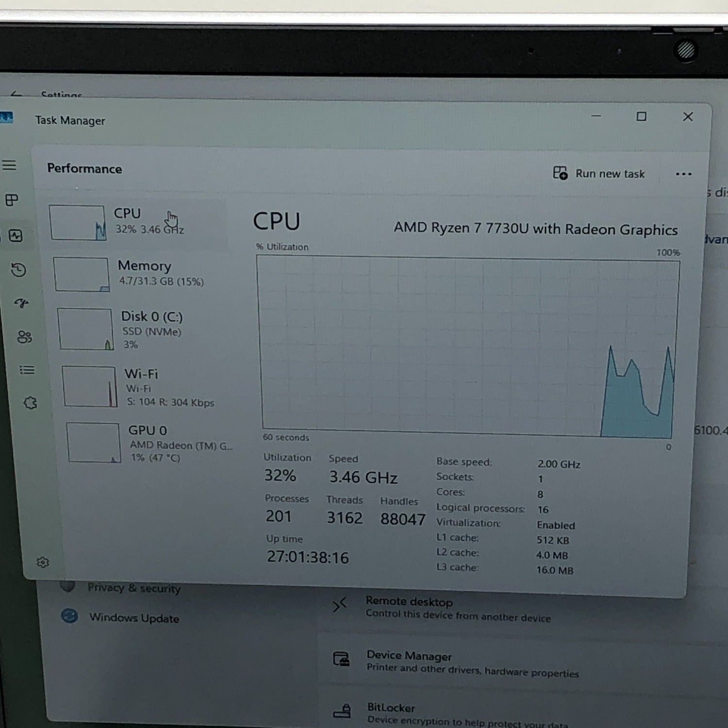Open the three-dot more options menu
Viewport: 728px width, 728px height.
pyautogui.click(x=683, y=174)
